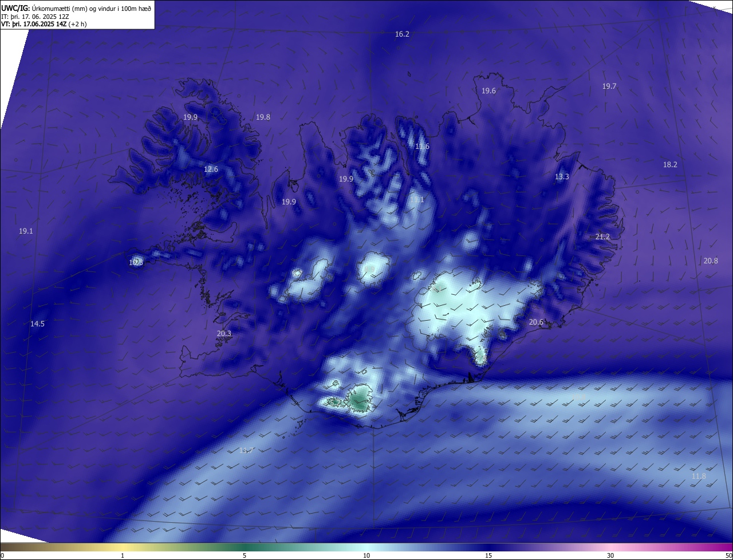The height and width of the screenshot is (560, 733).
Task: Click the 19.1 map value
Action: (x=26, y=231)
